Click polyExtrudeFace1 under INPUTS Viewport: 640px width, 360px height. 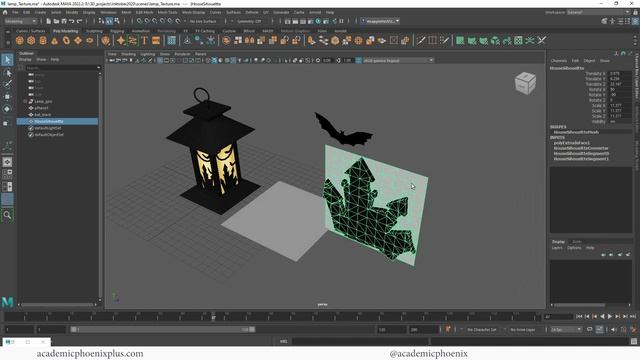pyautogui.click(x=572, y=143)
